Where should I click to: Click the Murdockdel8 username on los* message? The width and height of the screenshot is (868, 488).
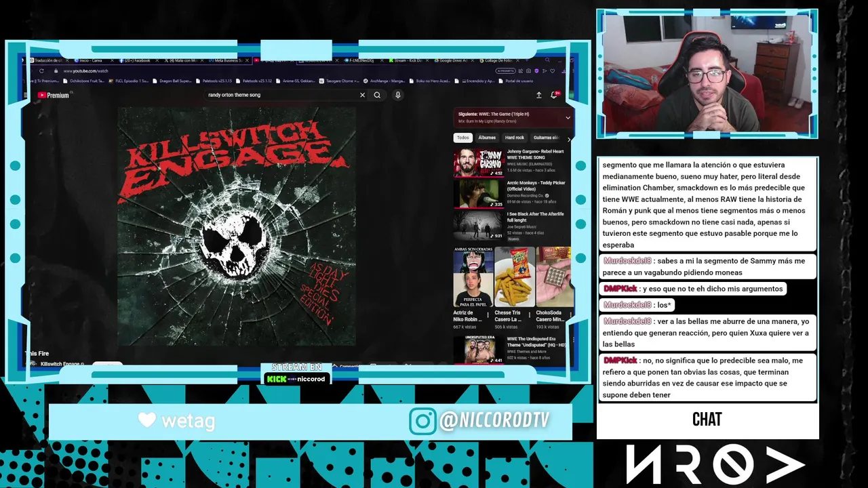627,305
